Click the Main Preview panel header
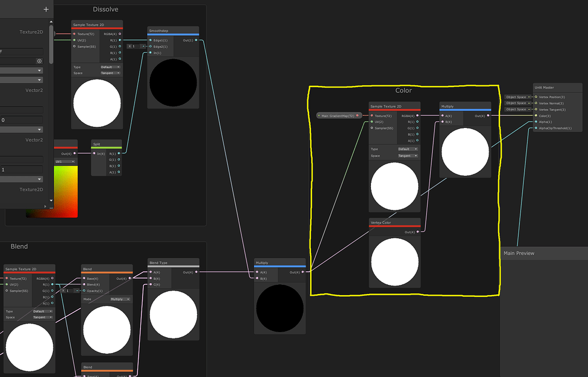Viewport: 588px width, 377px height. coord(544,253)
